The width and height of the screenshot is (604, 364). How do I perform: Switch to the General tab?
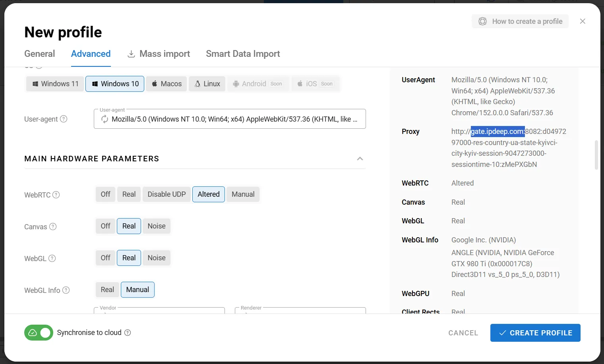[40, 54]
